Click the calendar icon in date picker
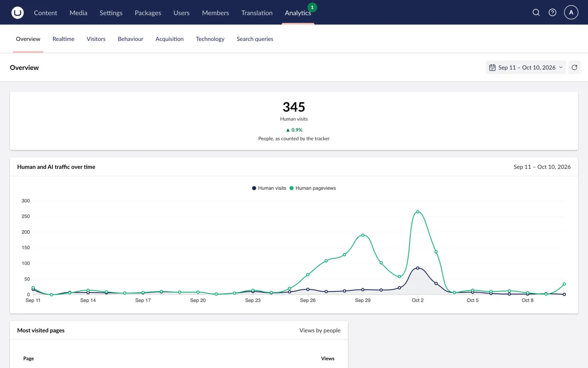The height and width of the screenshot is (368, 588). click(x=492, y=68)
